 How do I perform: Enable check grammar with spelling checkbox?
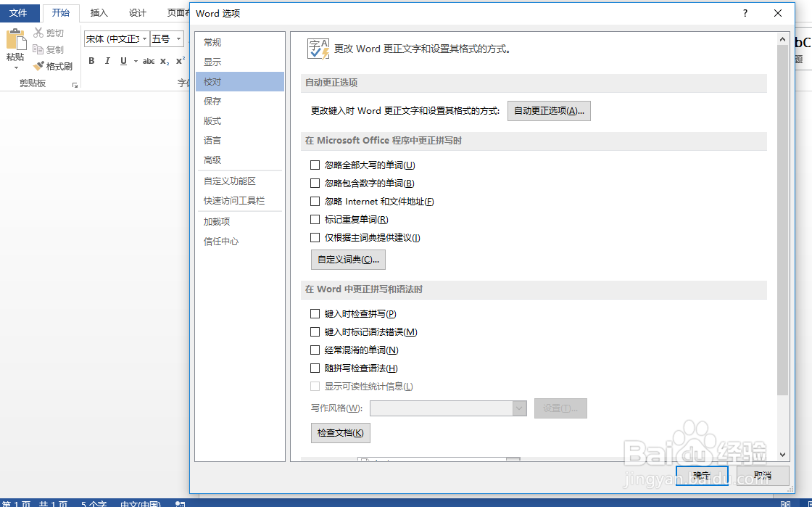[x=315, y=368]
